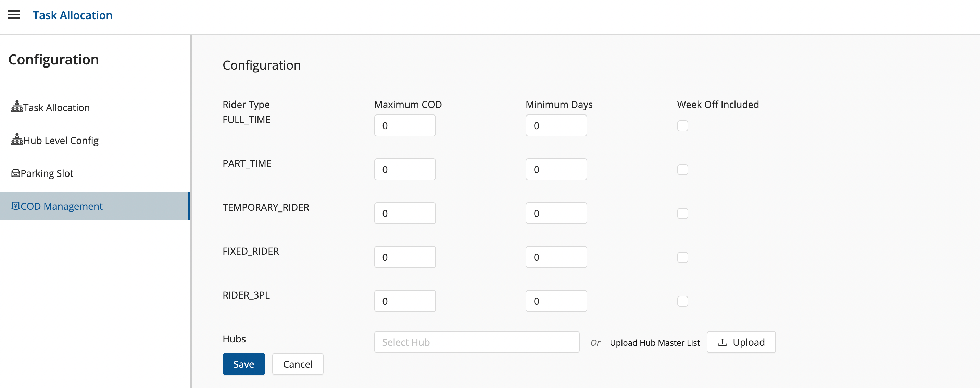Viewport: 980px width, 388px height.
Task: Open the Select Hub dropdown
Action: pyautogui.click(x=476, y=342)
